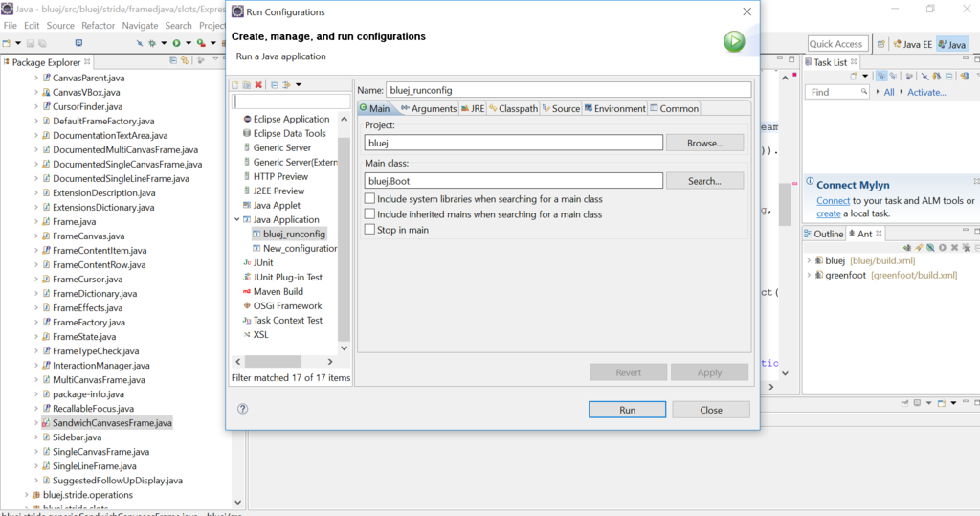The height and width of the screenshot is (516, 980).
Task: Toggle Hide Internal Targets in Ant view
Action: point(930,248)
